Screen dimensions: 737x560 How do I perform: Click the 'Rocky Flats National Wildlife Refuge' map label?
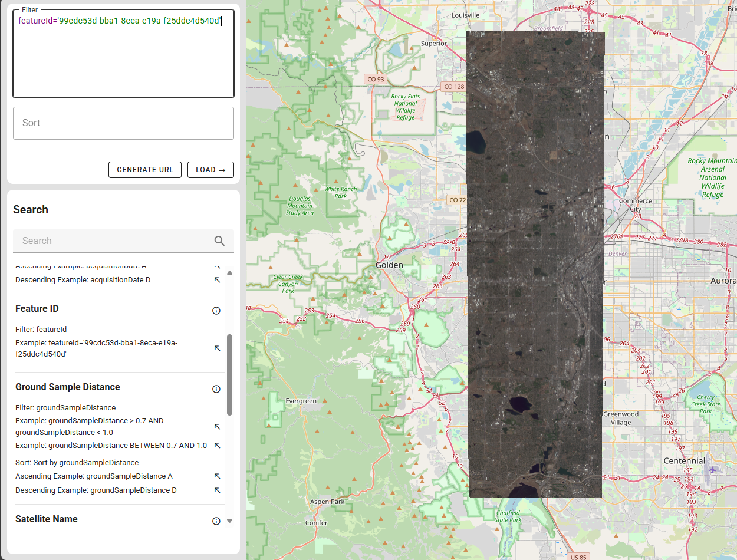pyautogui.click(x=406, y=107)
